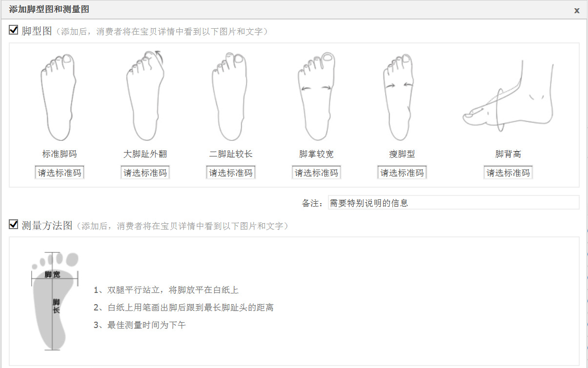The height and width of the screenshot is (368, 588).
Task: Open size dropdown under 大脚趾外翻
Action: [145, 173]
